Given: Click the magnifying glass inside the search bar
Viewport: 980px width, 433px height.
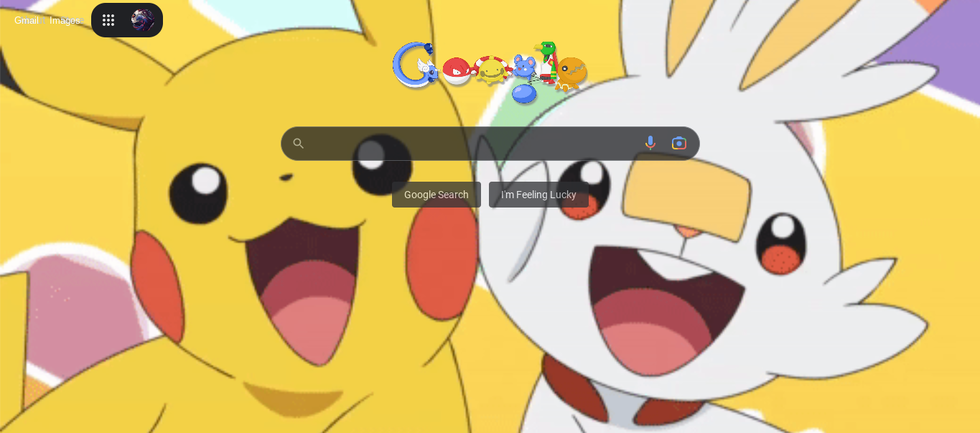Looking at the screenshot, I should pos(298,143).
